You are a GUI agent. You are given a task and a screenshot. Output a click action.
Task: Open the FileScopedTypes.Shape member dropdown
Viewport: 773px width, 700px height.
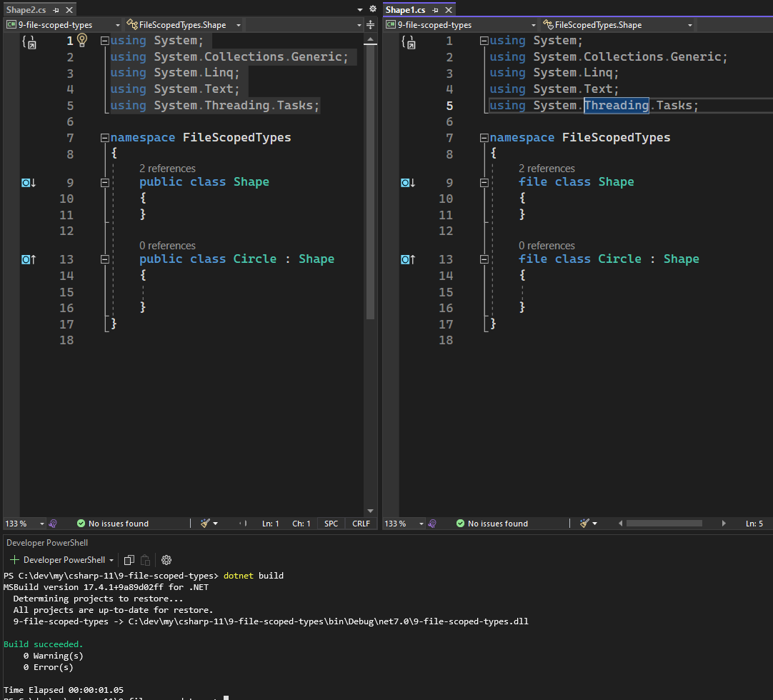coord(182,24)
